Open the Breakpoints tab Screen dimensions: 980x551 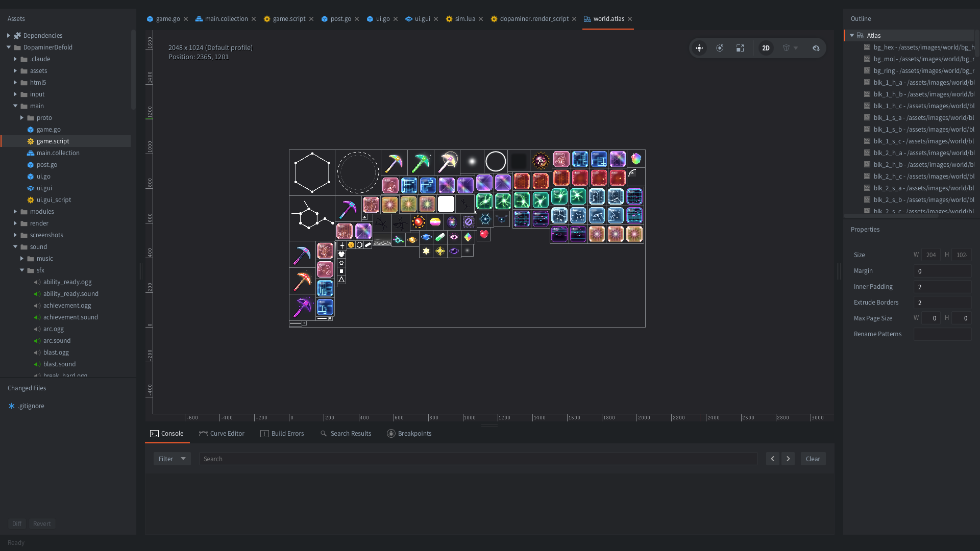click(409, 433)
